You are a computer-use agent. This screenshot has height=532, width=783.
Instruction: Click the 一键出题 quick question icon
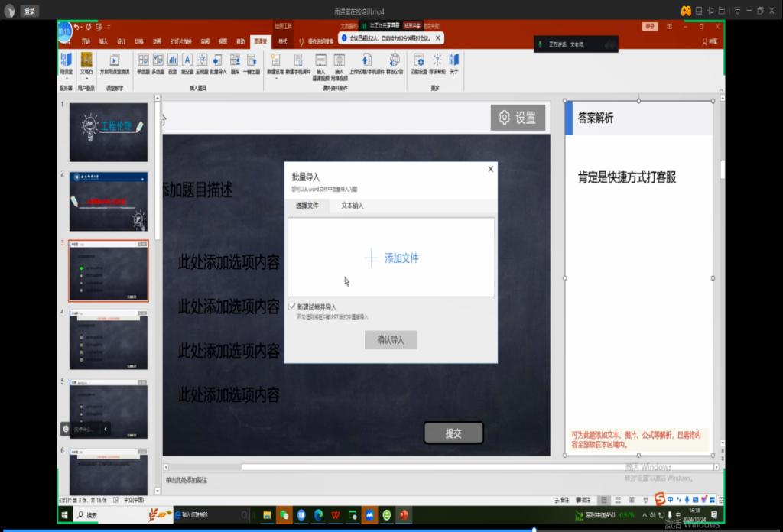[252, 64]
